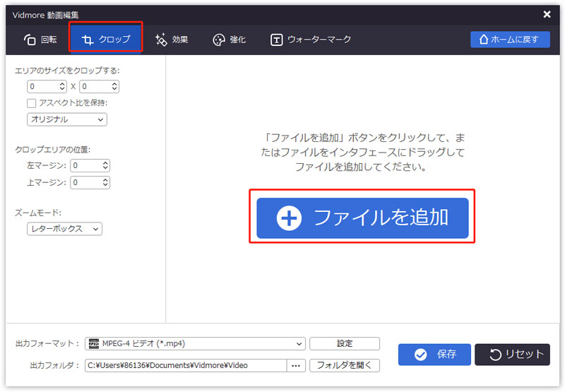Viewport: 565px width, 392px height.
Task: Click the crop width input field
Action: pyautogui.click(x=43, y=86)
